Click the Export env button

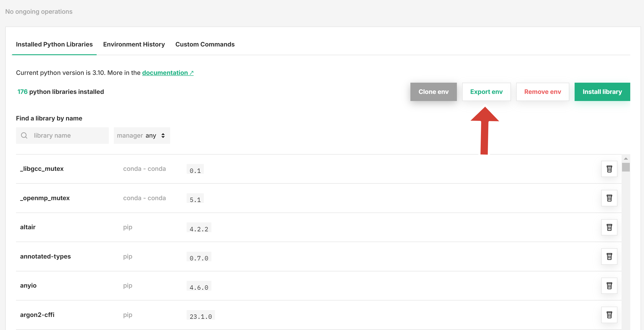point(486,92)
